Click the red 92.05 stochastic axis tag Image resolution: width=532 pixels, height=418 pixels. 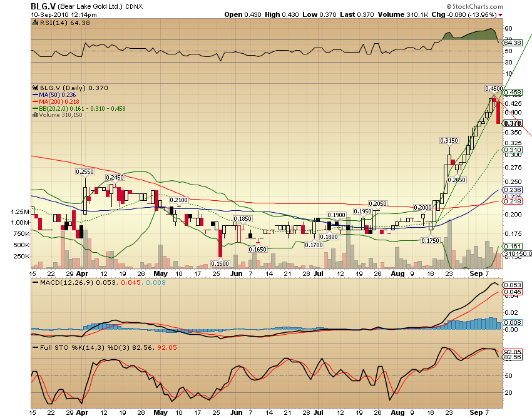513,352
